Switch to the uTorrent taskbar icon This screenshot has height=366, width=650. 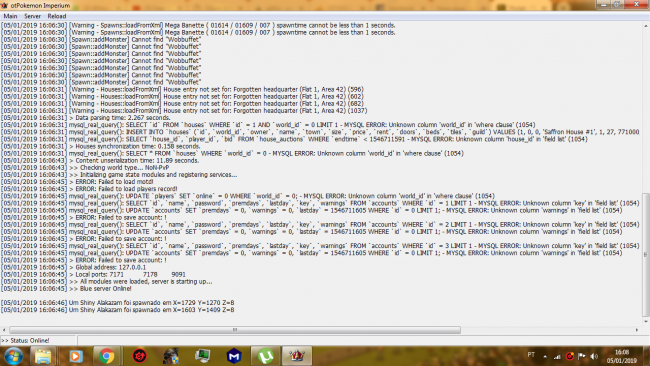pyautogui.click(x=266, y=356)
